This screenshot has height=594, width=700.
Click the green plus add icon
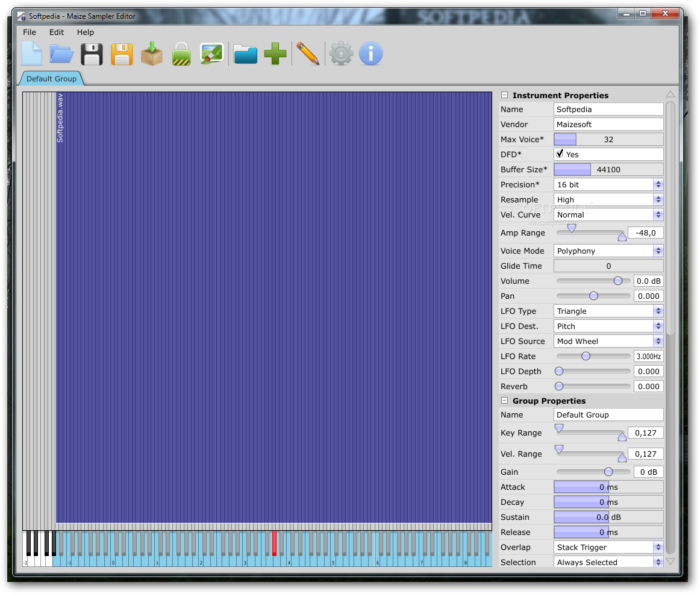pyautogui.click(x=275, y=54)
